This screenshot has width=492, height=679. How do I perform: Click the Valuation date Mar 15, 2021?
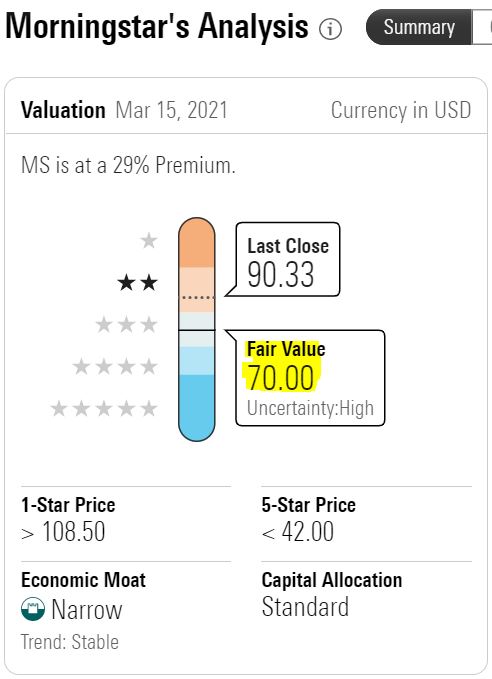point(171,110)
